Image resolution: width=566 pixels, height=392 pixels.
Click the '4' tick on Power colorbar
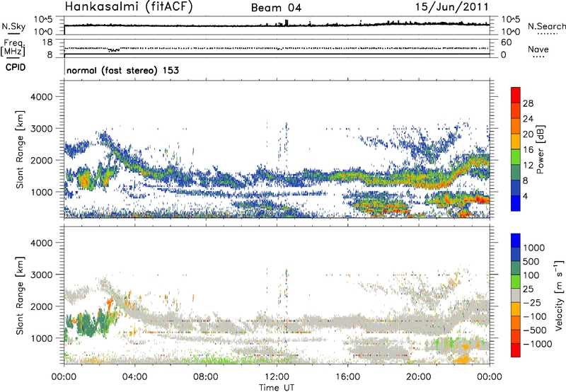526,196
